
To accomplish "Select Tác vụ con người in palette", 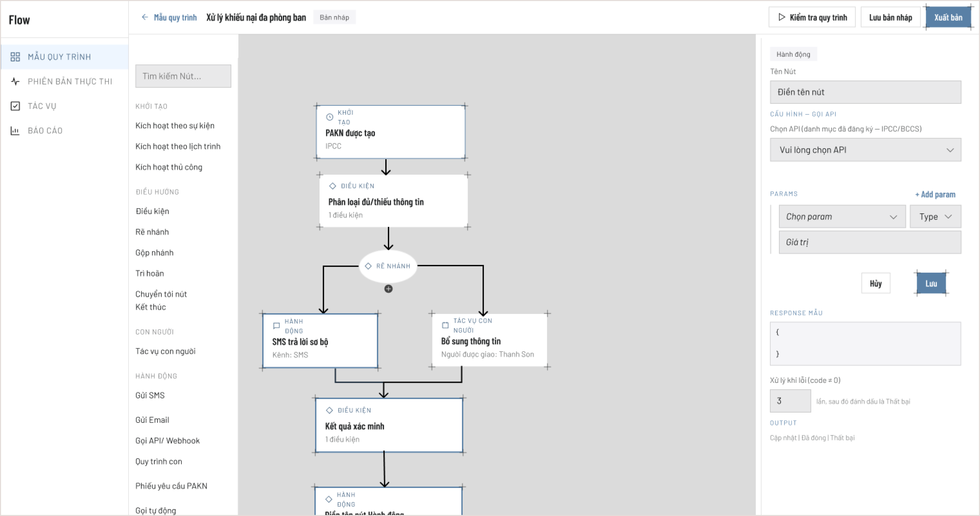I will pyautogui.click(x=166, y=351).
